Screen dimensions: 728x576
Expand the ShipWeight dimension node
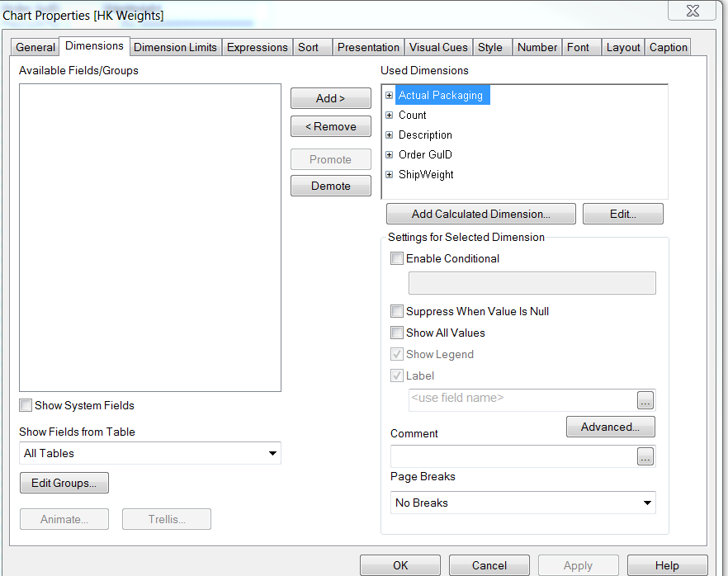pos(389,174)
